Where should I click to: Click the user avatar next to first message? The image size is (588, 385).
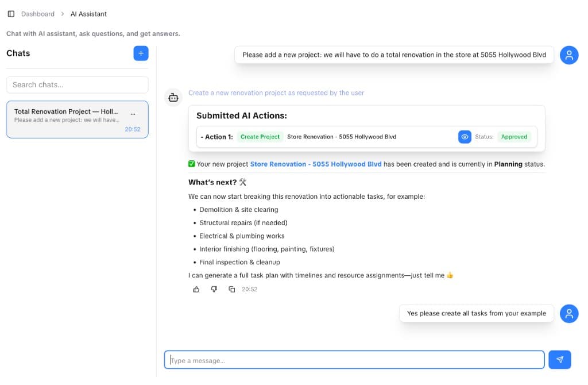(x=569, y=55)
